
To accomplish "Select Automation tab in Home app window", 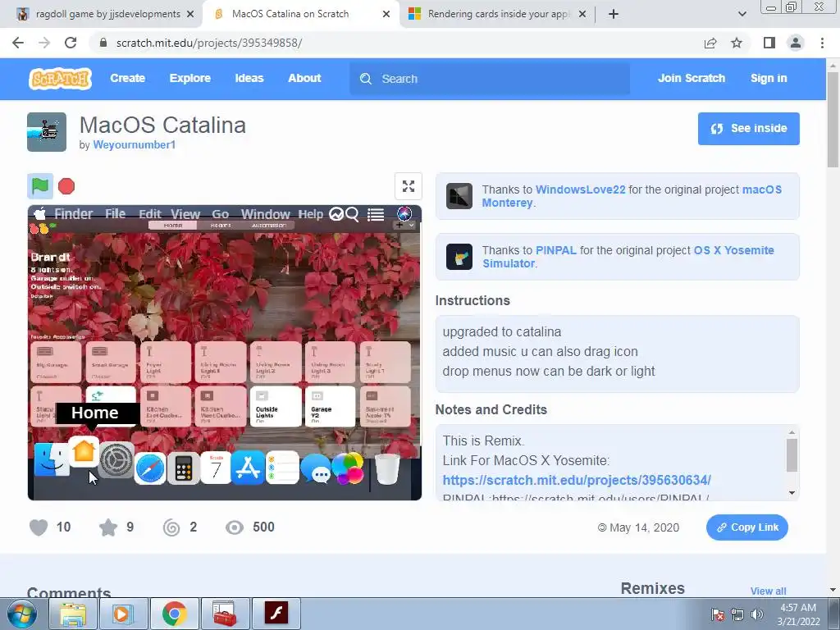I will (x=269, y=226).
